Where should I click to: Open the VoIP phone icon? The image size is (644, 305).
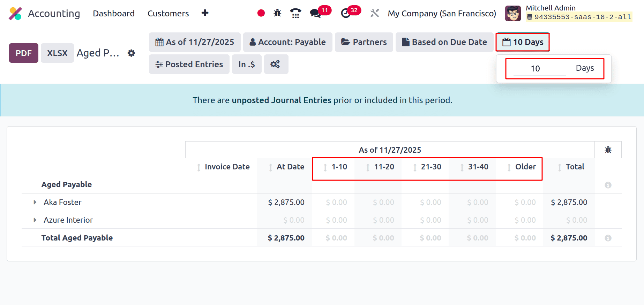pyautogui.click(x=295, y=13)
